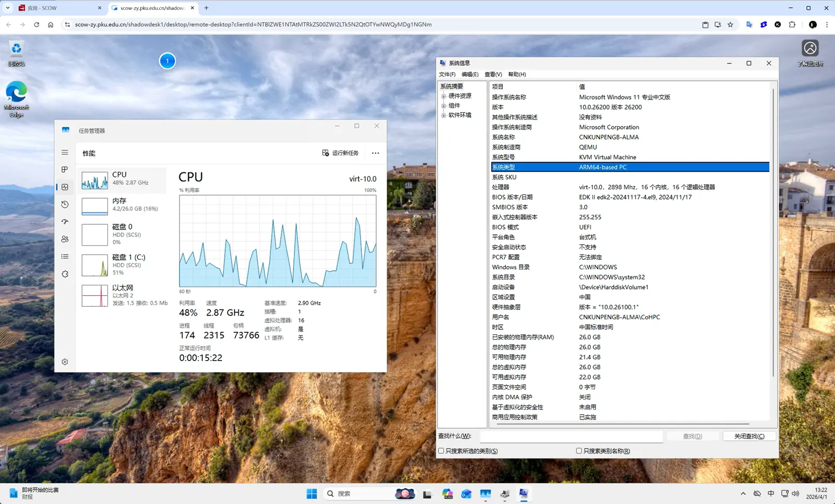Image resolution: width=835 pixels, height=504 pixels.
Task: Bookmark this page with the star icon
Action: click(730, 25)
